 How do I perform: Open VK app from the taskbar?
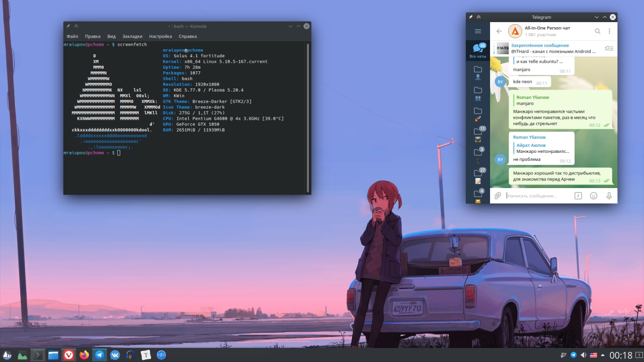[115, 355]
